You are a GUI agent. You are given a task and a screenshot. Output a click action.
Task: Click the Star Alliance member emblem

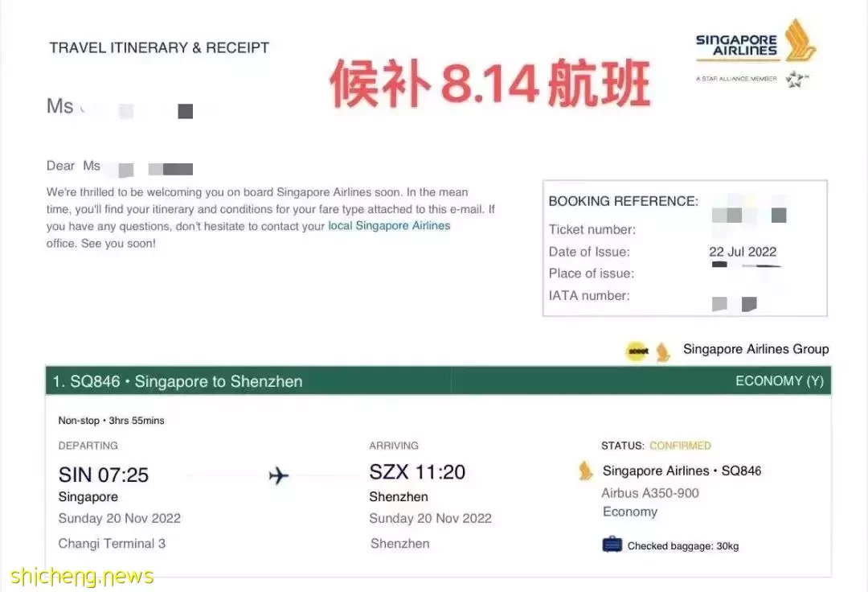[x=796, y=79]
